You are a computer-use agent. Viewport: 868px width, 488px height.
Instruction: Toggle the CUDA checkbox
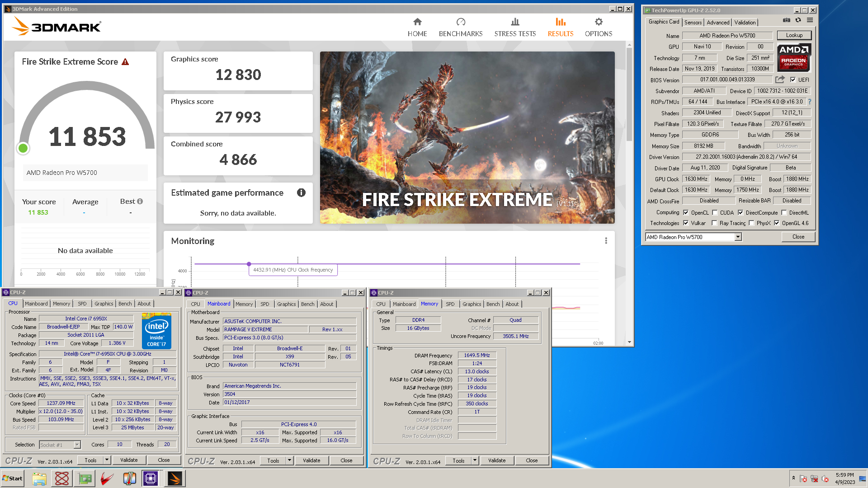click(715, 212)
